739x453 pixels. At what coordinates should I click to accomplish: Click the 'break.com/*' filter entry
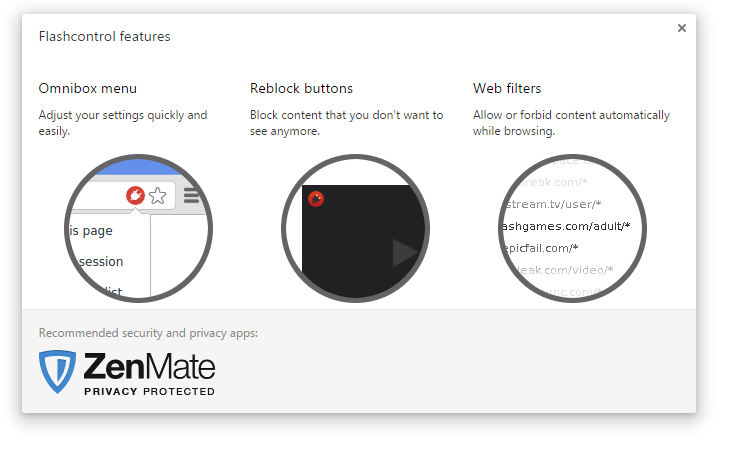coord(553,182)
